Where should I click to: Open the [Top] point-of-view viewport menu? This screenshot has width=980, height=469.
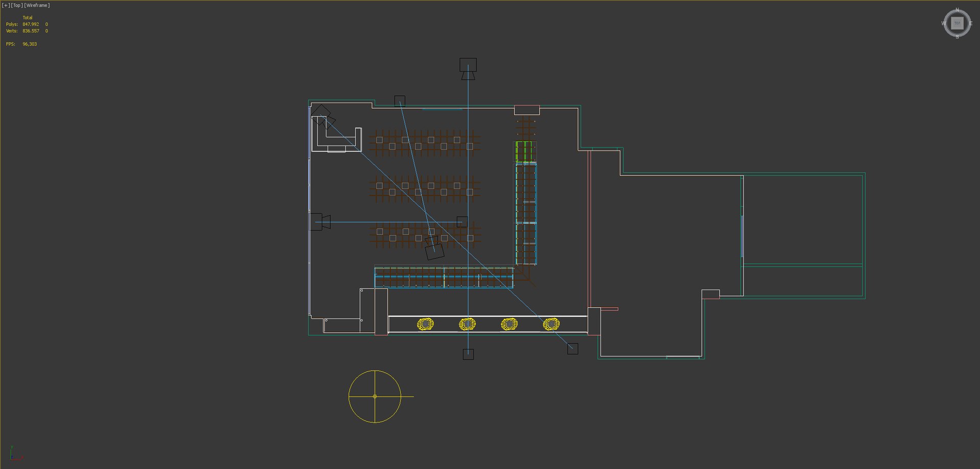17,5
